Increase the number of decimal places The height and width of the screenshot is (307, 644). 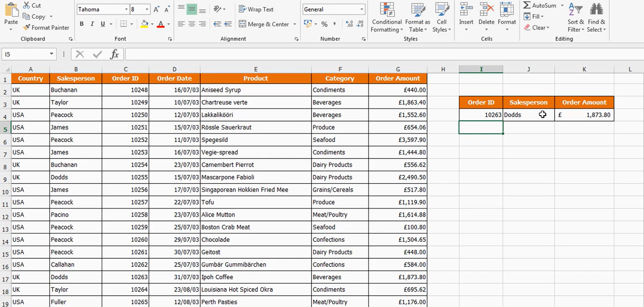tap(349, 24)
